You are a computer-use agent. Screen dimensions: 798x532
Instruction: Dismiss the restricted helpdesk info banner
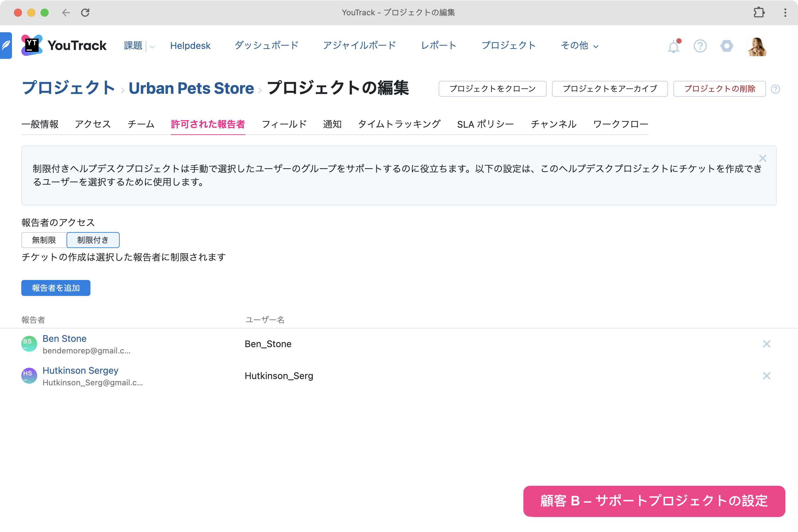tap(762, 159)
